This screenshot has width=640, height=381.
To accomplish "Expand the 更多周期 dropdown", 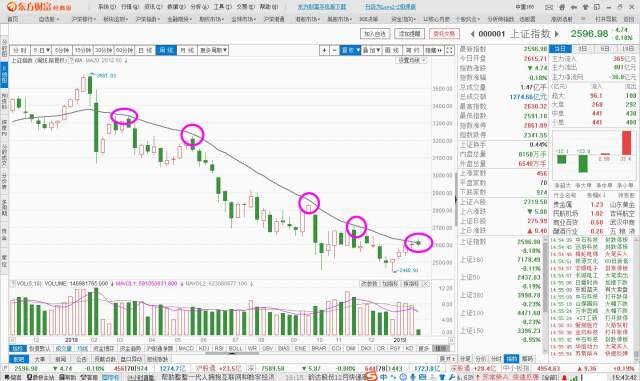I will [213, 50].
